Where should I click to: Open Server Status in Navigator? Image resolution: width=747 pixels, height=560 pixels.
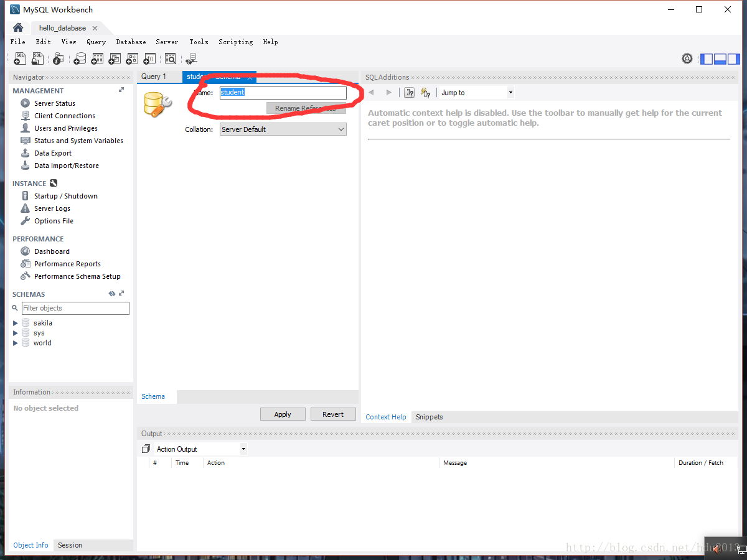pos(55,103)
